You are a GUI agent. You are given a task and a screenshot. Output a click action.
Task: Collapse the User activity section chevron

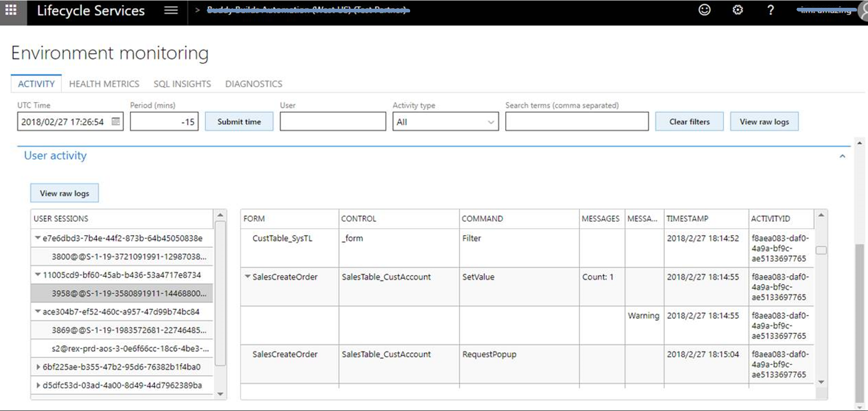[x=842, y=156]
